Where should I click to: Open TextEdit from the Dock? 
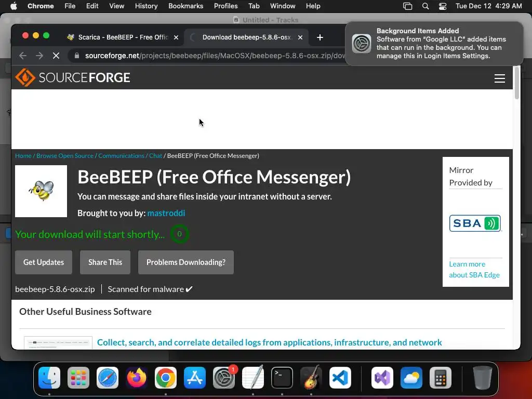tap(253, 378)
